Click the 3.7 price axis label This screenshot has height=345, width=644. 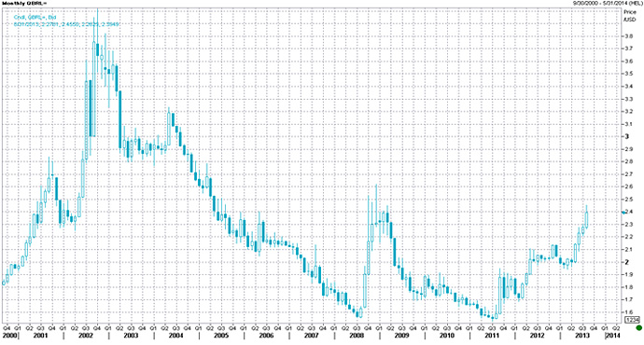[628, 48]
